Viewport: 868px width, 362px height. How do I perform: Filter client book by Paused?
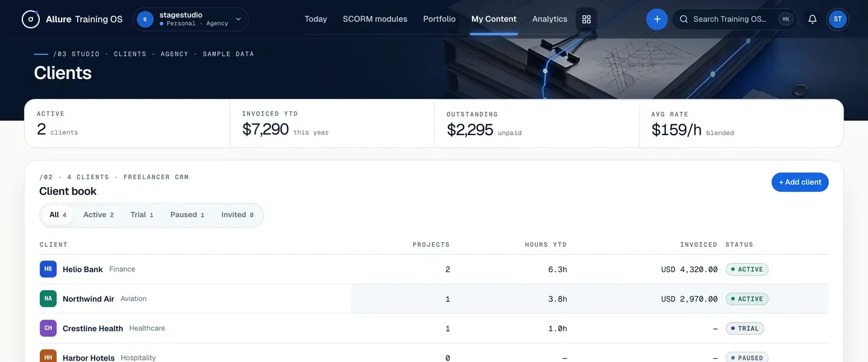187,215
